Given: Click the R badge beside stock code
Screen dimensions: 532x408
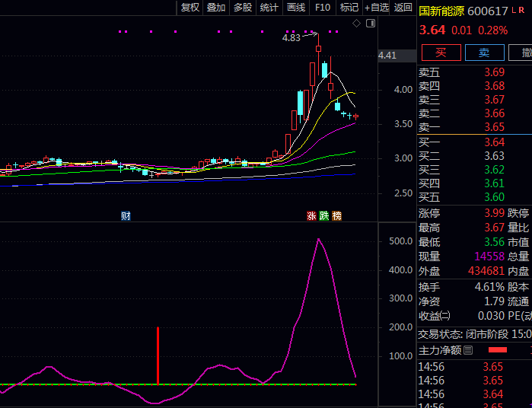Looking at the screenshot, I should [x=521, y=10].
